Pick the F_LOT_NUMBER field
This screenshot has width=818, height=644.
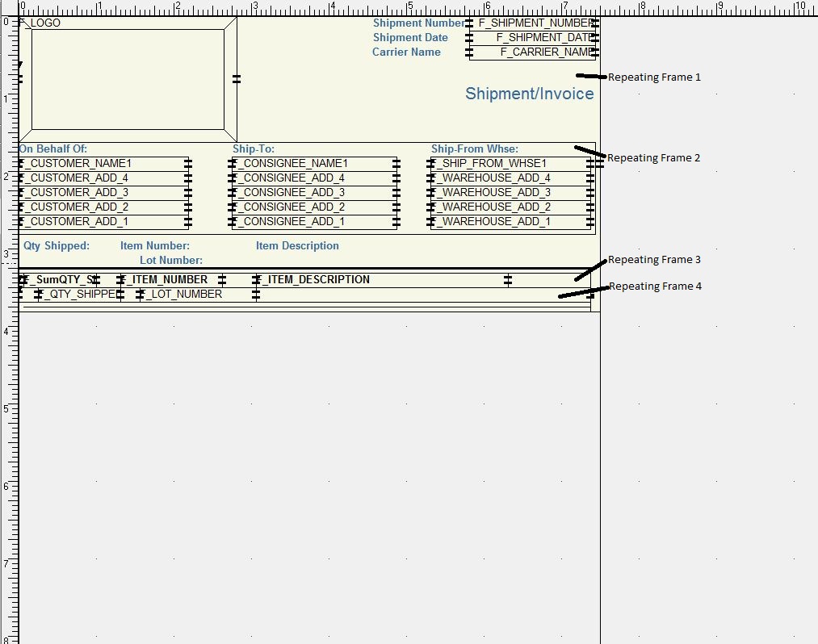tap(197, 295)
